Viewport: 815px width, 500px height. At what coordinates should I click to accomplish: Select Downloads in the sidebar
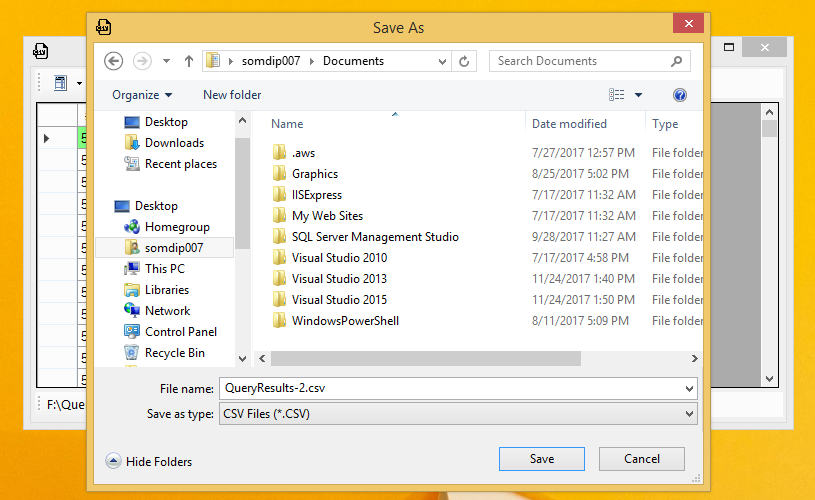(x=164, y=142)
